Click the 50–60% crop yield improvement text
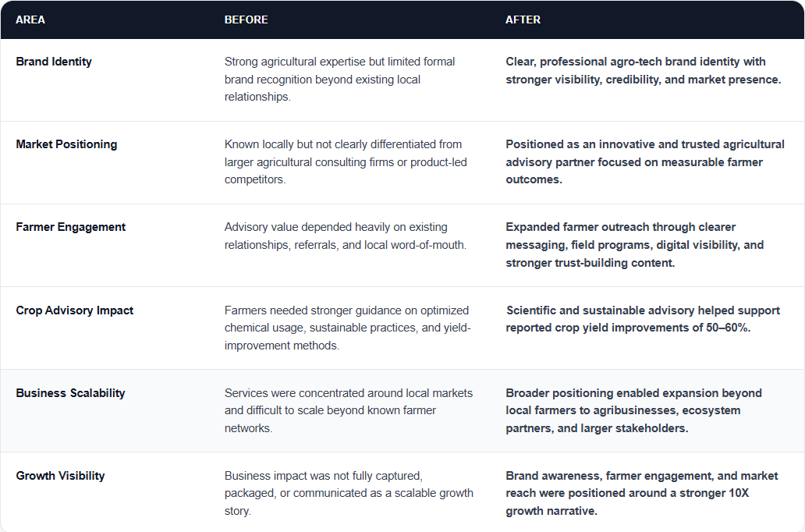The height and width of the screenshot is (532, 805). pyautogui.click(x=643, y=319)
